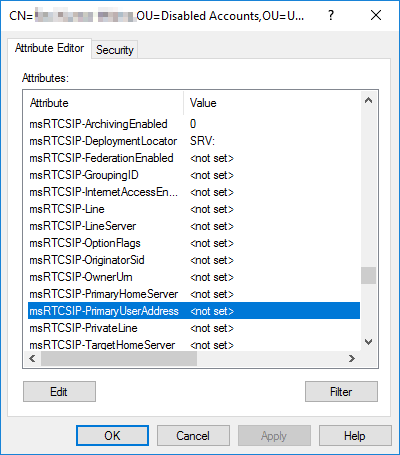
Task: Dismiss the dialog using Cancel
Action: [x=193, y=436]
